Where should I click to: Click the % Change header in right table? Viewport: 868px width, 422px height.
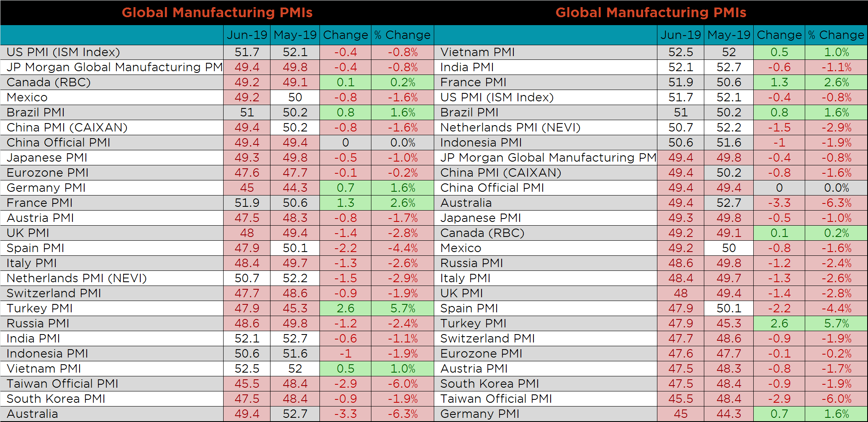(836, 35)
